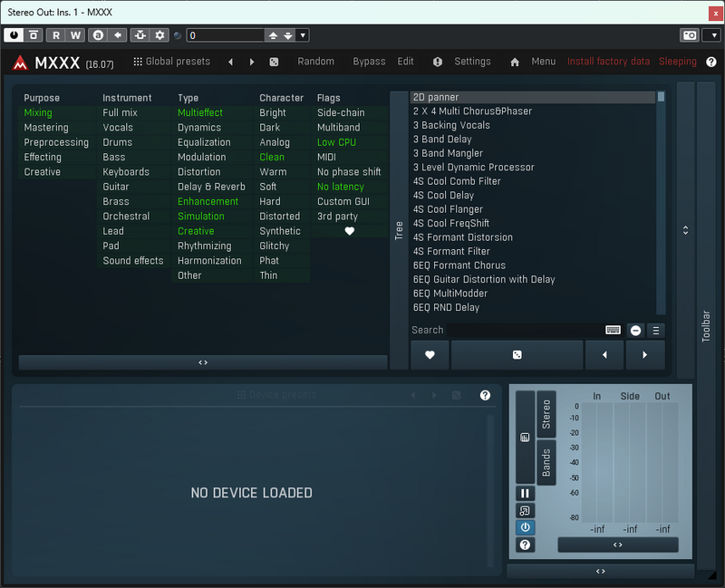The width and height of the screenshot is (725, 588).
Task: Click the red Sleeping indicator
Action: click(677, 62)
